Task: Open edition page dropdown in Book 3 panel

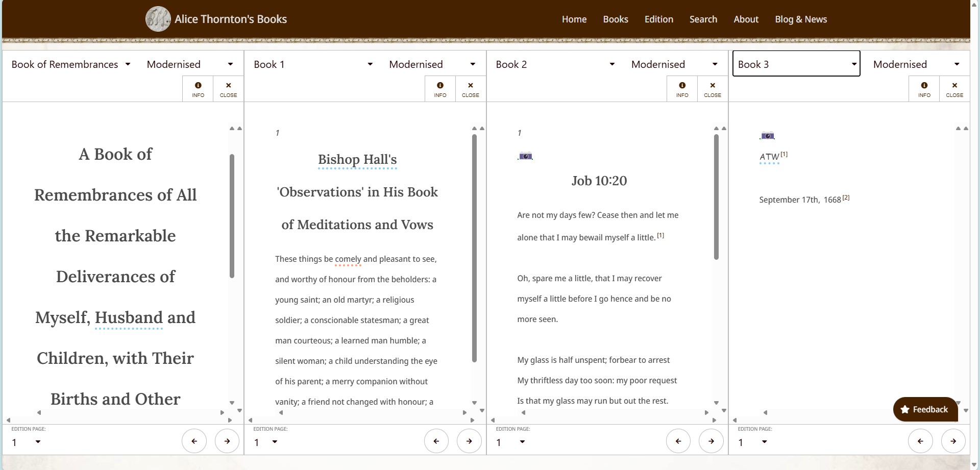Action: tap(753, 442)
